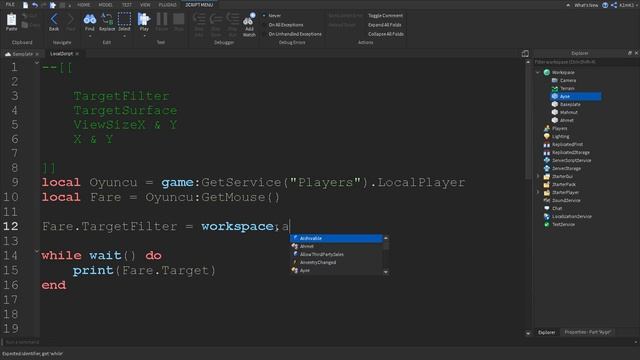640x360 pixels.
Task: Click the Explorer panel scroll down arrow
Action: [528, 333]
